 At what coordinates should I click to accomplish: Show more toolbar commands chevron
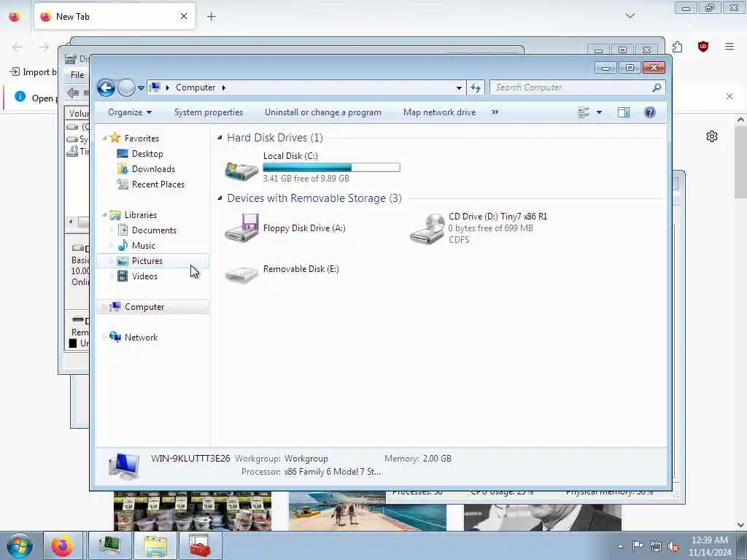point(495,112)
